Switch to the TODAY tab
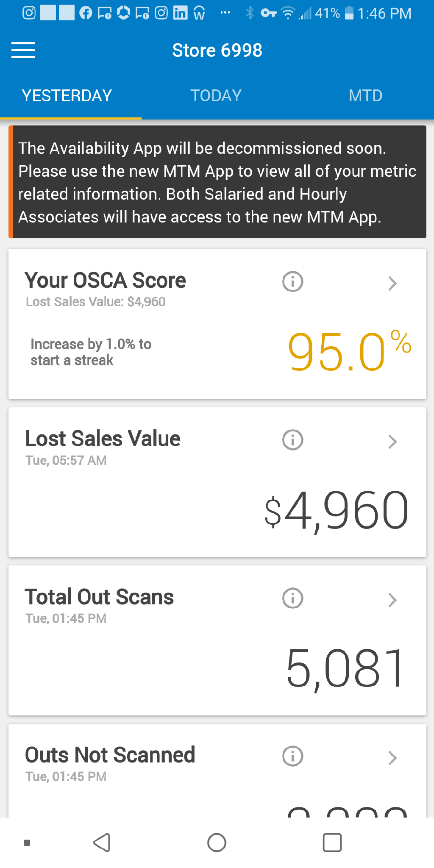434x868 pixels. pos(216,96)
